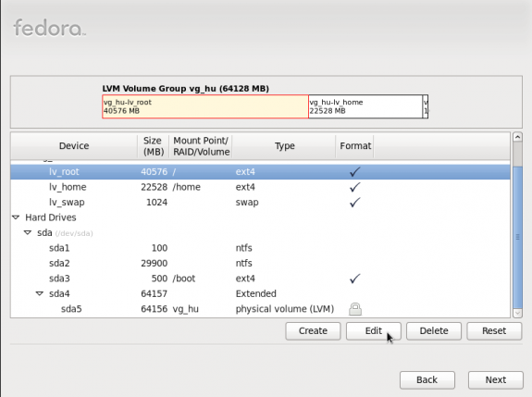532x397 pixels.
Task: Select the lv_swap logical volume row
Action: coord(260,203)
